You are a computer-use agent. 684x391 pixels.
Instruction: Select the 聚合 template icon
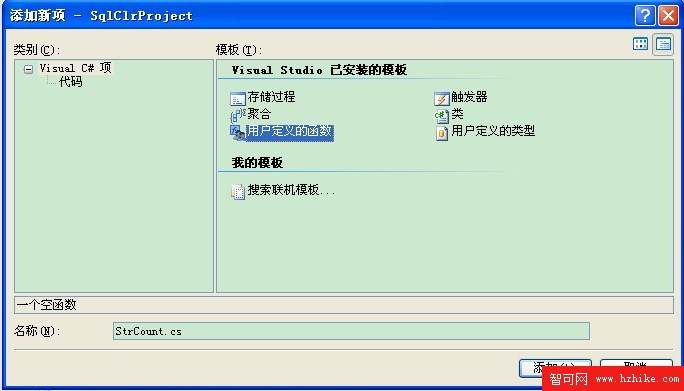pos(238,116)
